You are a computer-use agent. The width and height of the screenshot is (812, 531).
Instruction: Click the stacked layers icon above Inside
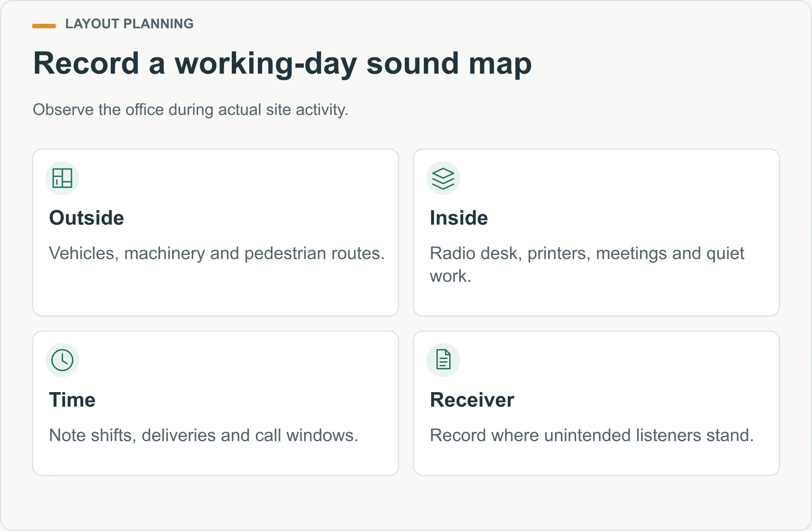tap(443, 178)
